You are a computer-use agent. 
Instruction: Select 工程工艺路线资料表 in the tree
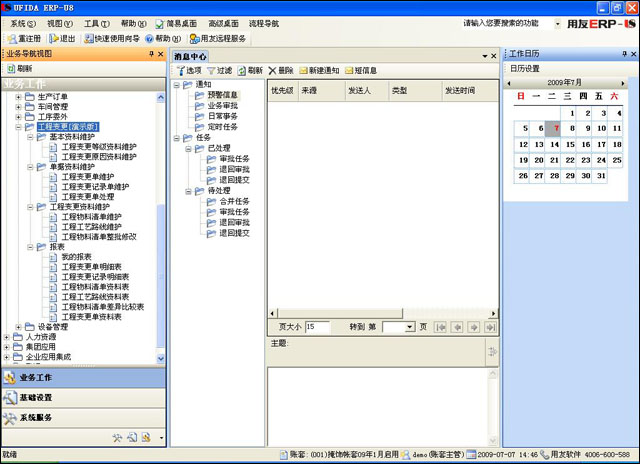pos(95,297)
